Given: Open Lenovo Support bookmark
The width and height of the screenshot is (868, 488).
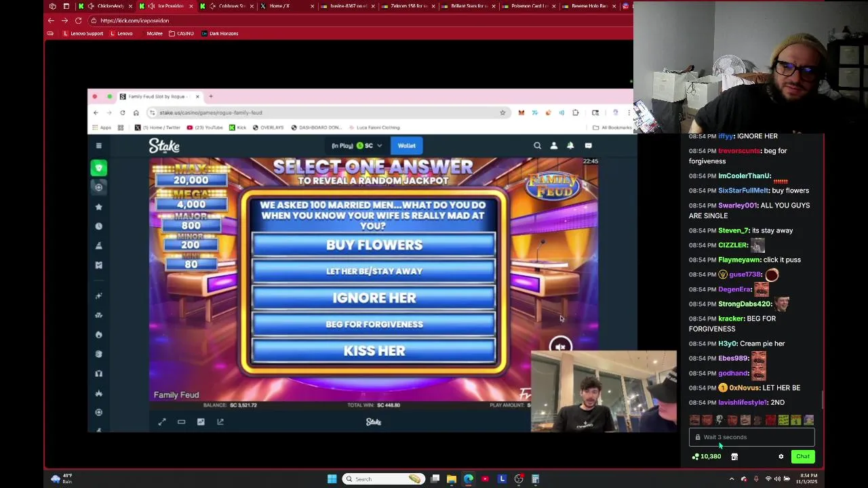Looking at the screenshot, I should 83,33.
